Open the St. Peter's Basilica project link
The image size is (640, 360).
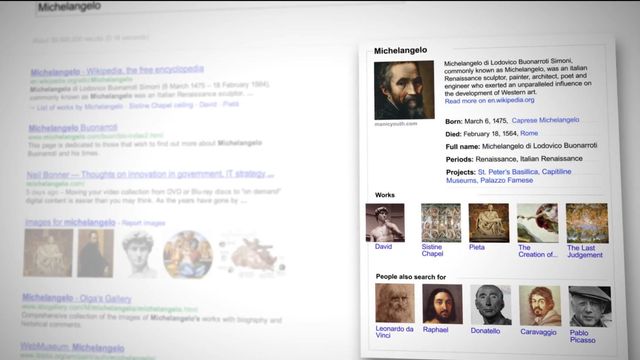click(x=508, y=172)
